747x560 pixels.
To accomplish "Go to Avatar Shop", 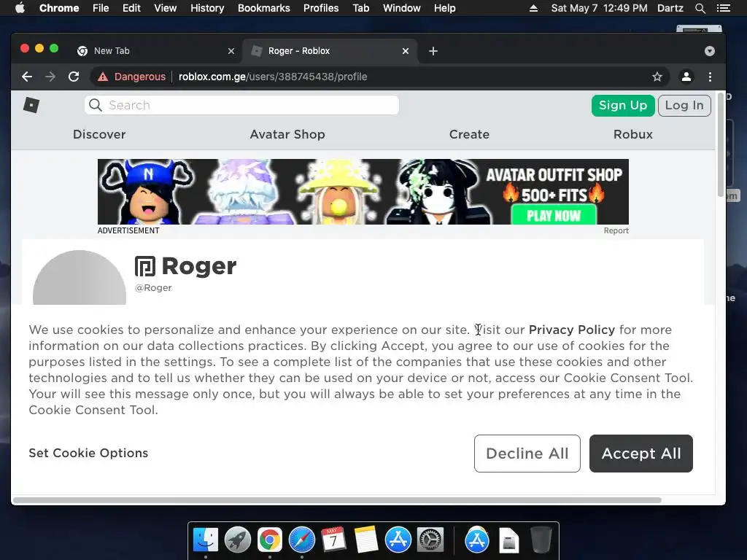I will point(287,134).
